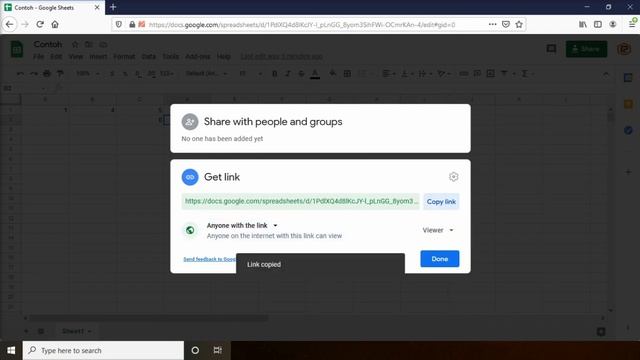The width and height of the screenshot is (640, 360).
Task: Open a new browser tab
Action: 113,7
